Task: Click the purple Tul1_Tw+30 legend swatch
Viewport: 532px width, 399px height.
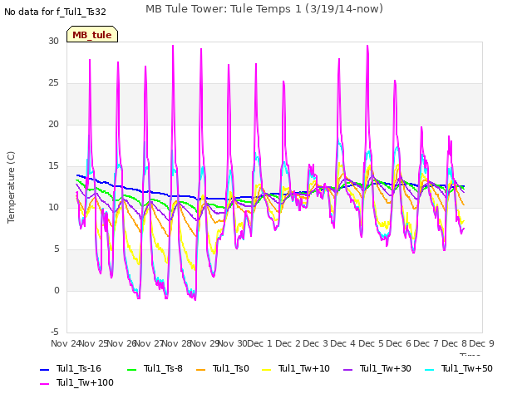Action: (347, 369)
